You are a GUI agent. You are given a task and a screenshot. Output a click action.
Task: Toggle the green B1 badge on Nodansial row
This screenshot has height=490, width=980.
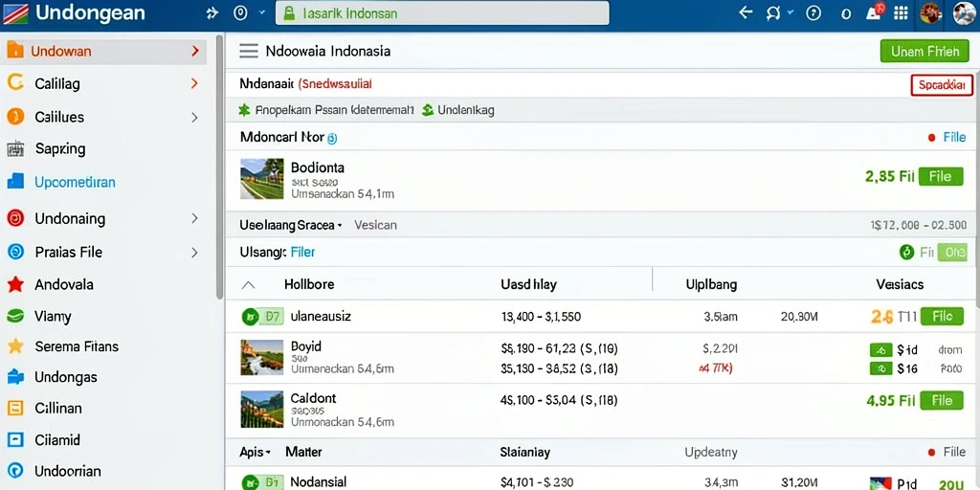point(261,482)
